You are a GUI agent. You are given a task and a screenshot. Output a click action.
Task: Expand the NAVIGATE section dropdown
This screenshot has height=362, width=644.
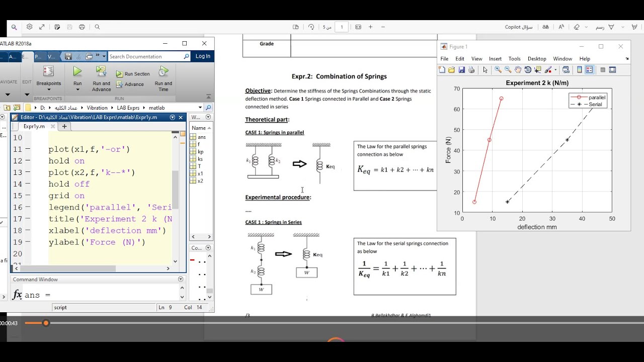coord(8,94)
